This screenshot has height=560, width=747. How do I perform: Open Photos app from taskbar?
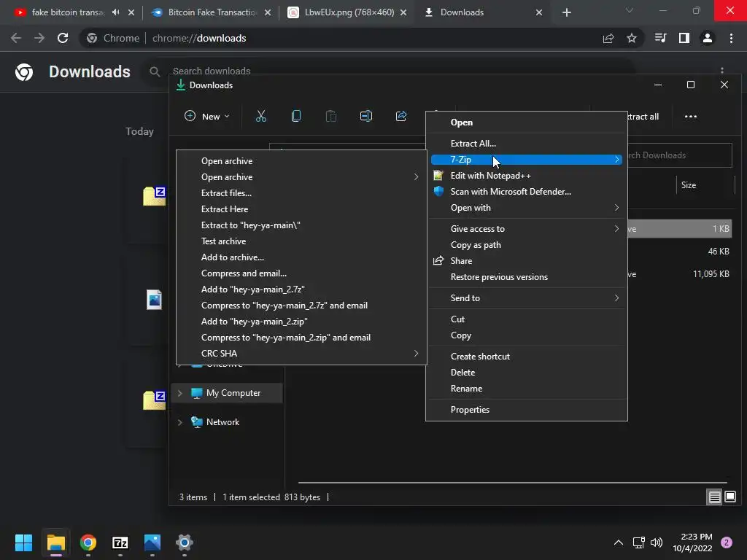[x=152, y=542]
